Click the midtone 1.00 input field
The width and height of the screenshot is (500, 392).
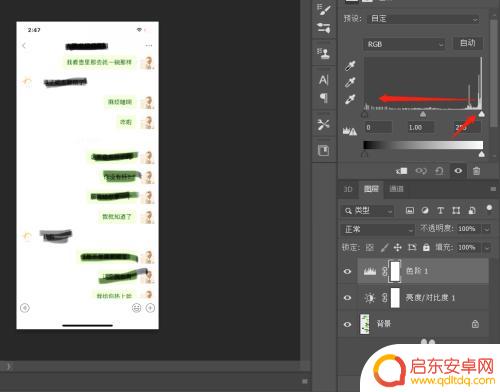click(x=420, y=127)
